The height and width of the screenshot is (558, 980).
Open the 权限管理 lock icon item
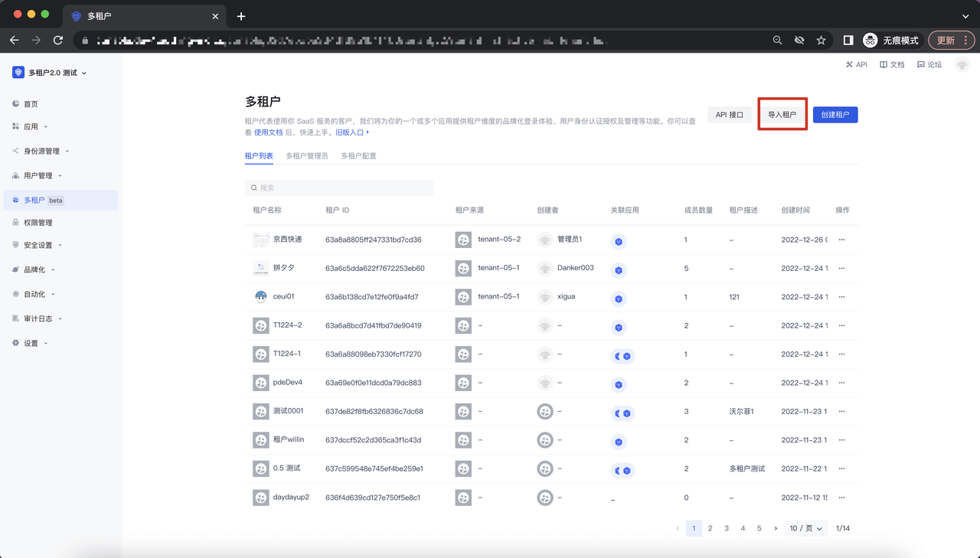click(15, 223)
